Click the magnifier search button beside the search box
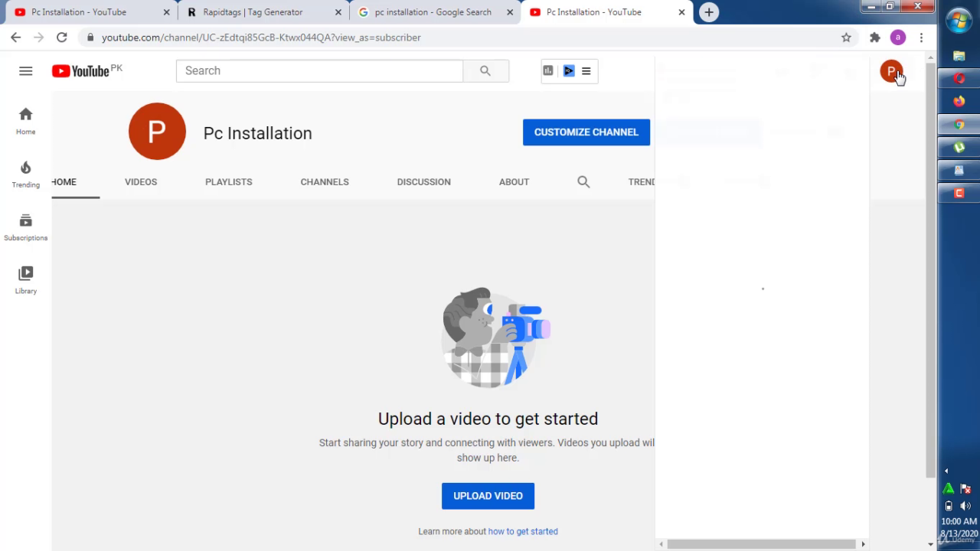This screenshot has width=980, height=551. click(x=485, y=71)
